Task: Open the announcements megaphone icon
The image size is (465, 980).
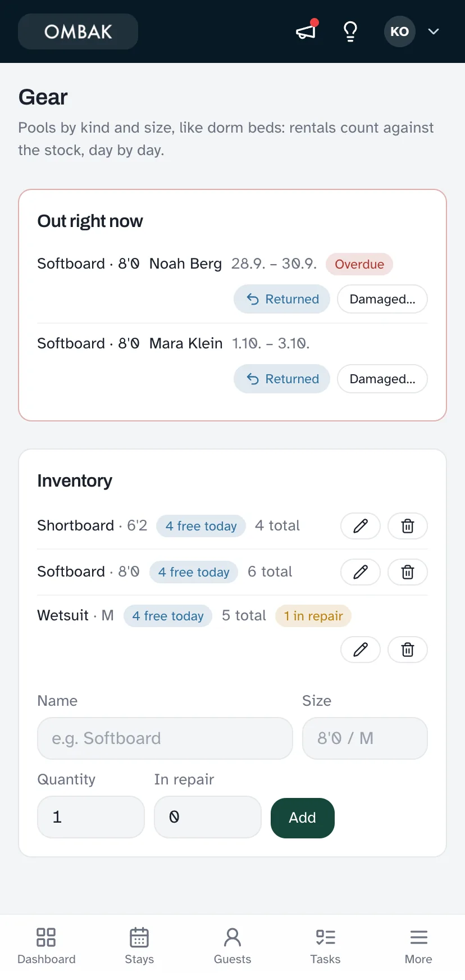Action: tap(307, 31)
